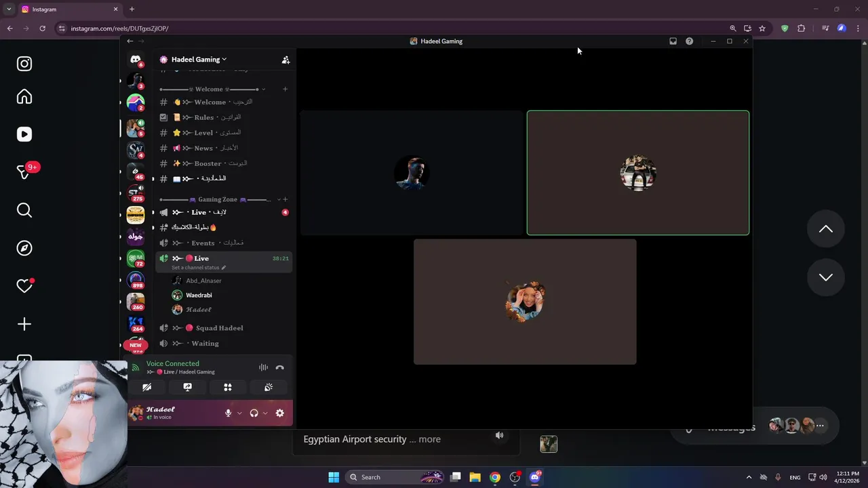Open Instagram Reels
Image resolution: width=868 pixels, height=488 pixels.
24,134
